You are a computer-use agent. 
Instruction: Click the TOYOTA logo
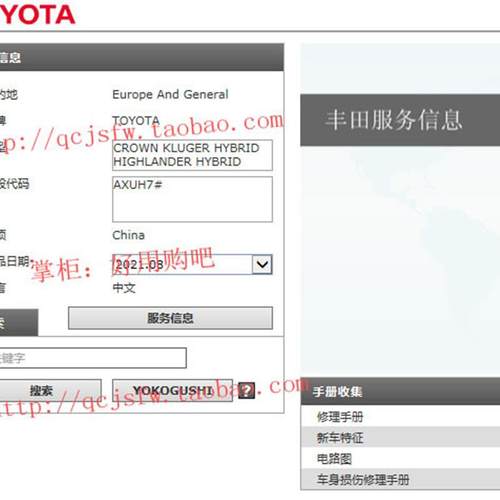[x=37, y=15]
